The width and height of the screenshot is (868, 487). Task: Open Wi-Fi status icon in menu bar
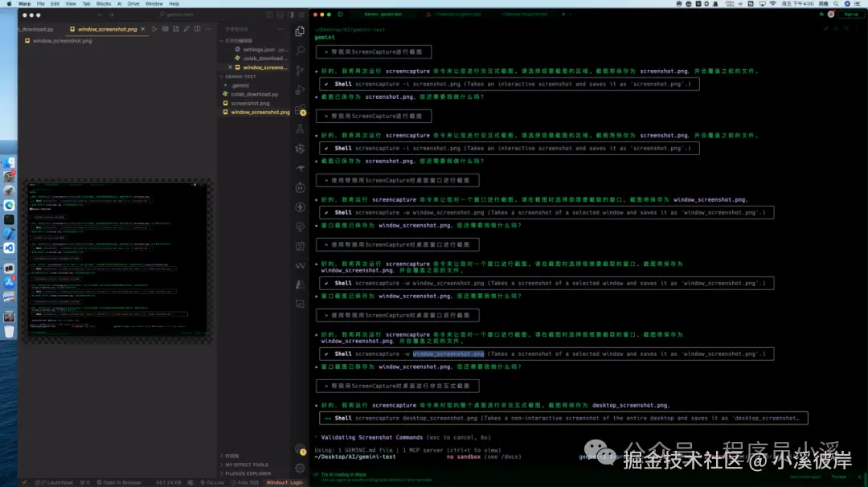click(x=773, y=3)
